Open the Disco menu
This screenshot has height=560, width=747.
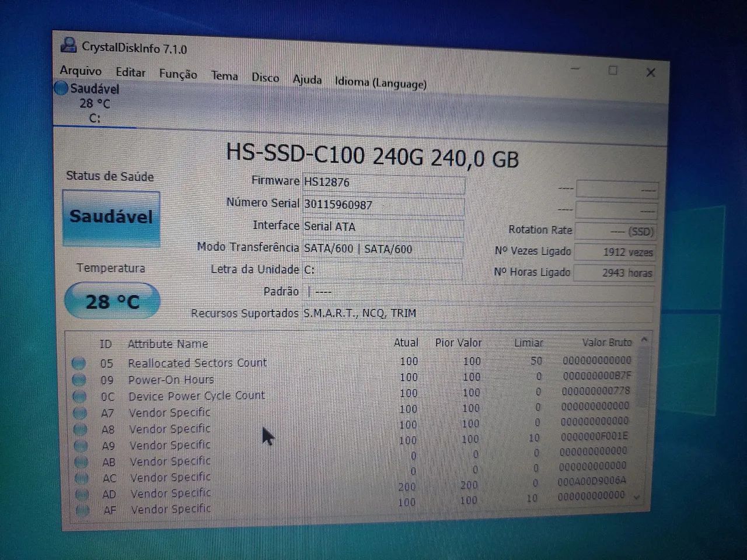pyautogui.click(x=265, y=78)
